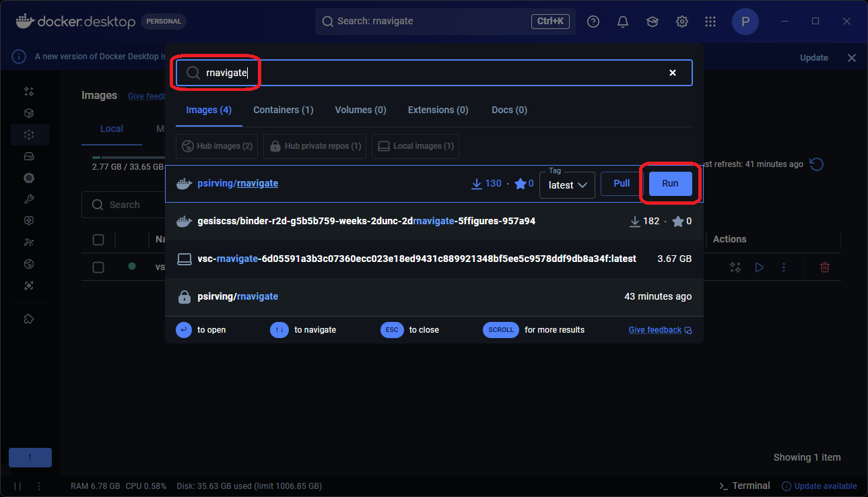Click the Disk 35.63 GB used status
The image size is (868, 497).
[249, 486]
